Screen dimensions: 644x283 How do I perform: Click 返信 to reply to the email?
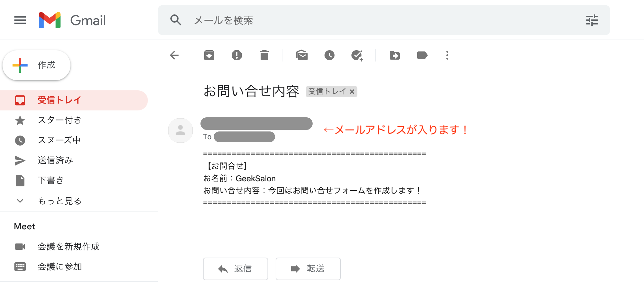click(235, 269)
